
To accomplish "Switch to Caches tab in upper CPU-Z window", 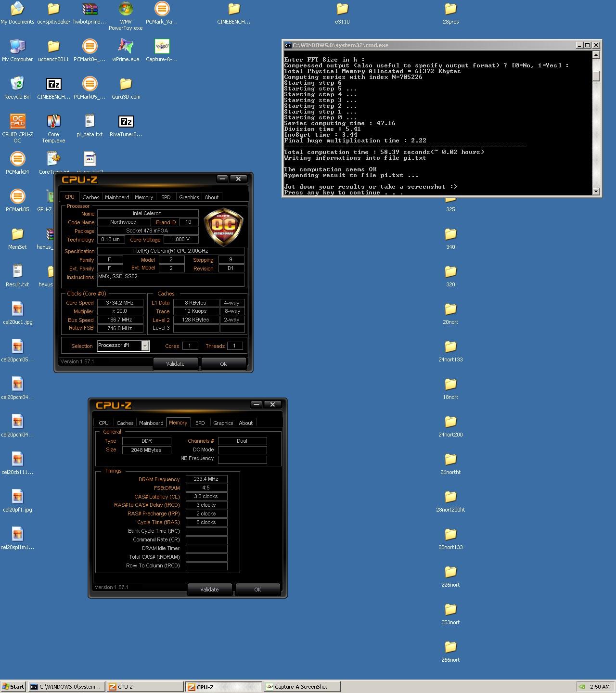I will 90,197.
